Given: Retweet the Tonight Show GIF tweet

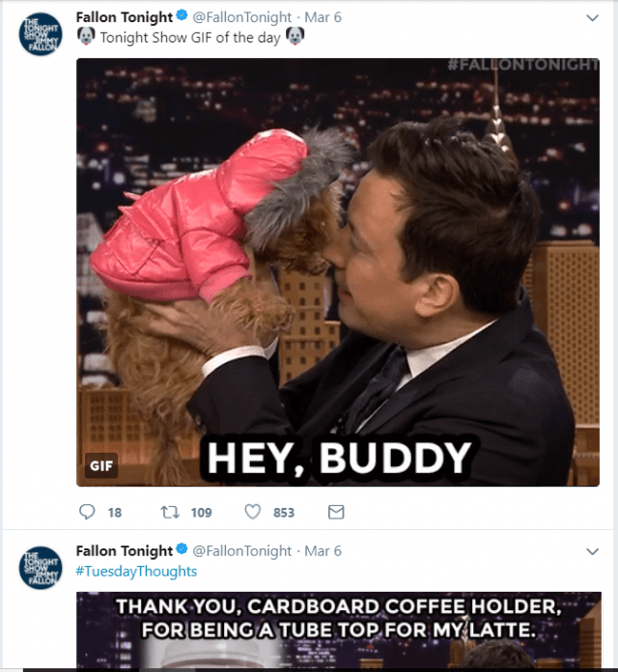Looking at the screenshot, I should tap(170, 512).
